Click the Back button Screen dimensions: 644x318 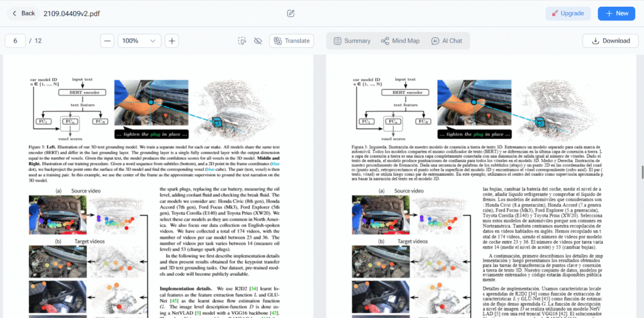point(21,13)
